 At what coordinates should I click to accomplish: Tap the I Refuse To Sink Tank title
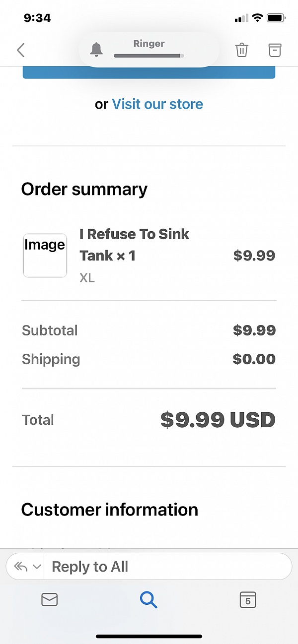click(x=134, y=245)
